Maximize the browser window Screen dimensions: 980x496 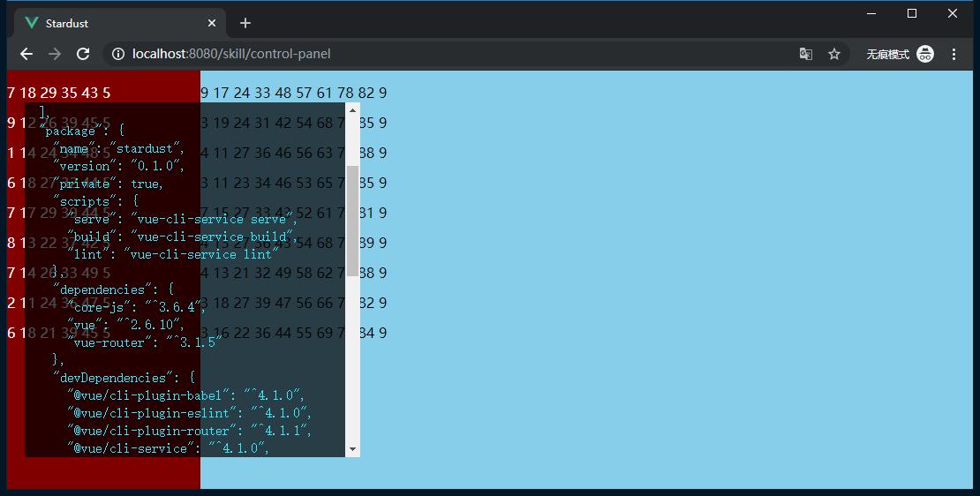912,13
